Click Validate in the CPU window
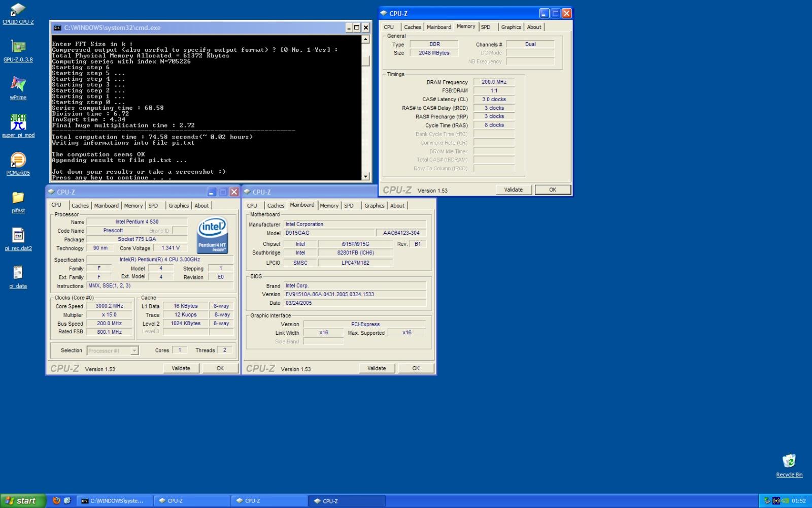 click(181, 368)
